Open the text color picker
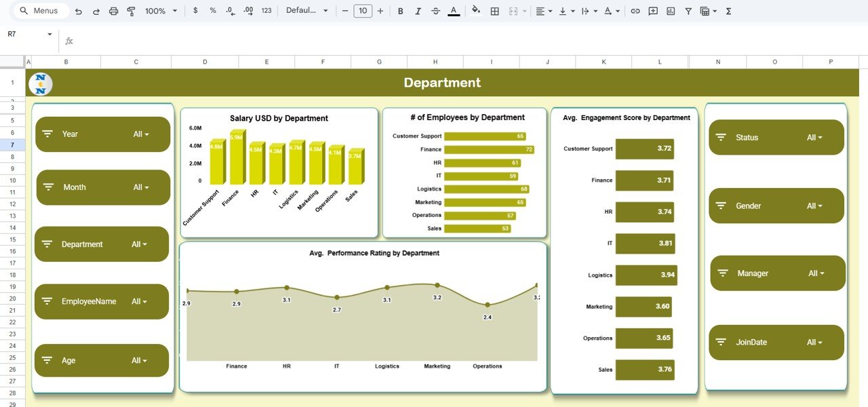Viewport: 868px width, 407px height. point(453,11)
